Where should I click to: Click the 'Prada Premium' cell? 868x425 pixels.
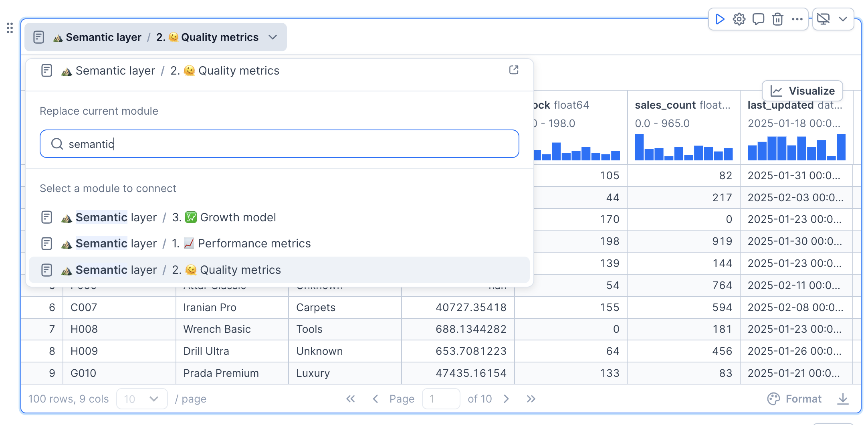pyautogui.click(x=232, y=373)
